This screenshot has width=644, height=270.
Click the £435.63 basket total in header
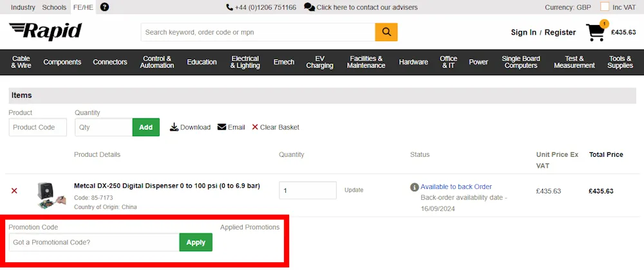623,32
